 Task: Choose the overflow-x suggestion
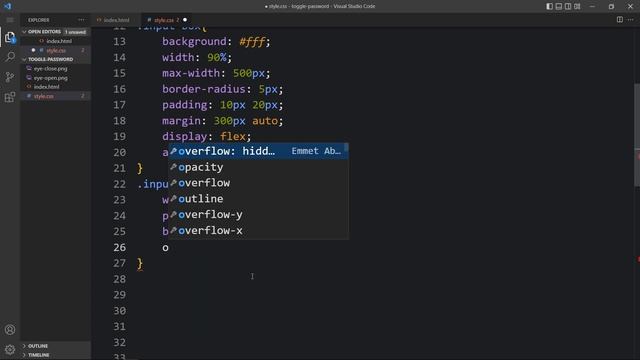coord(258,231)
